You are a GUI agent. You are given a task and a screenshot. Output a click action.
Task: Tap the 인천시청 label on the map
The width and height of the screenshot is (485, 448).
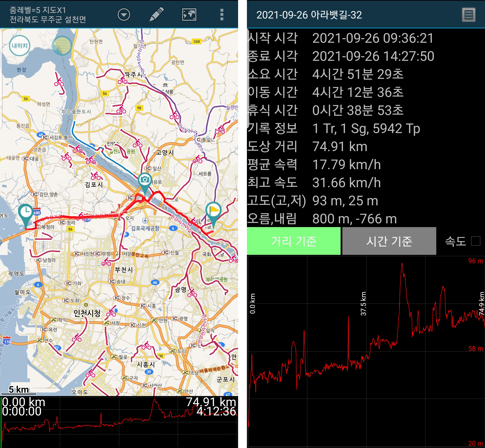point(87,313)
